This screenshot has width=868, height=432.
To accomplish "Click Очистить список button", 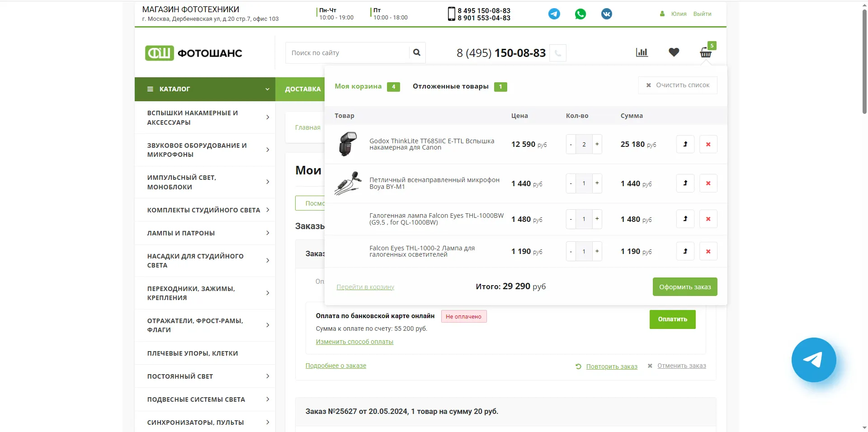I will (678, 85).
